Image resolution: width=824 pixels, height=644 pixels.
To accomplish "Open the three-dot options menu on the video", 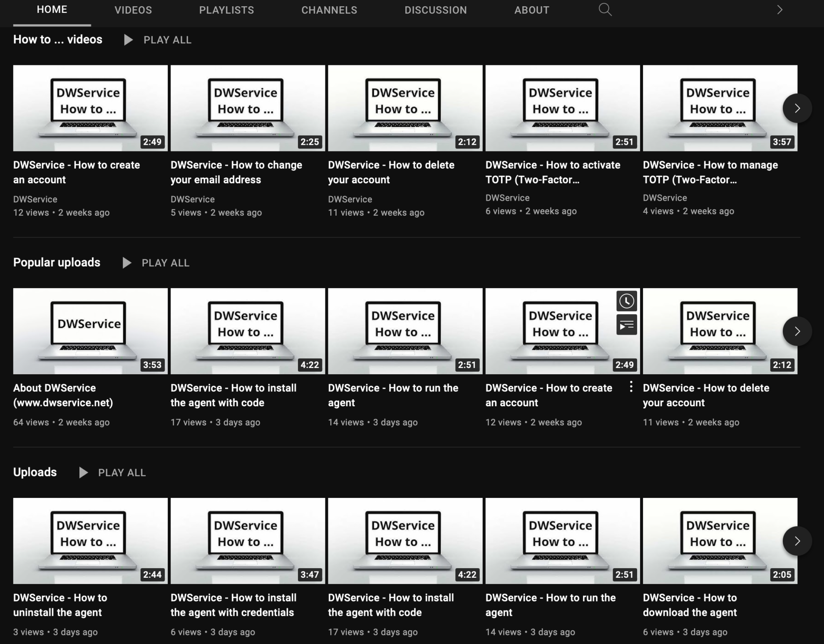I will click(631, 387).
